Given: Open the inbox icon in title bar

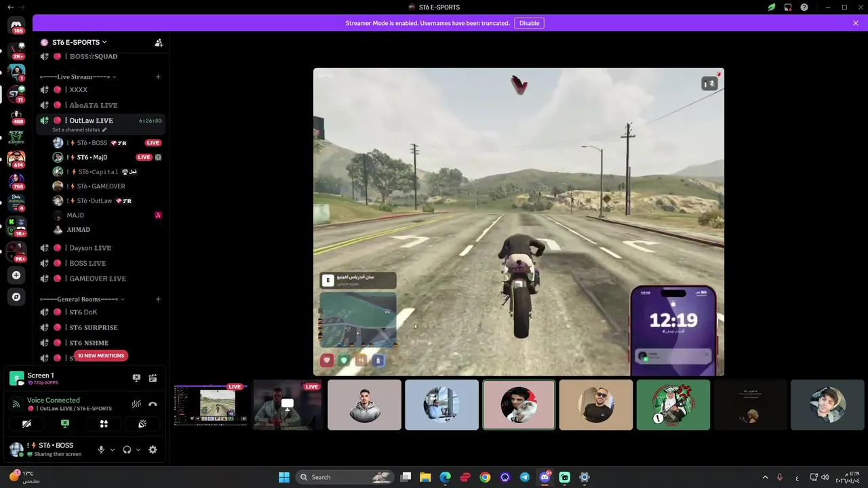Looking at the screenshot, I should [x=788, y=7].
